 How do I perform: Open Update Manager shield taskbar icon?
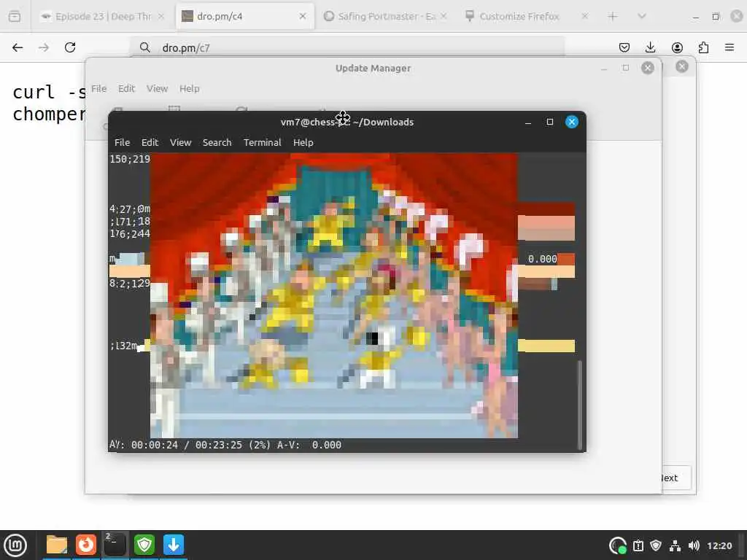(x=144, y=545)
